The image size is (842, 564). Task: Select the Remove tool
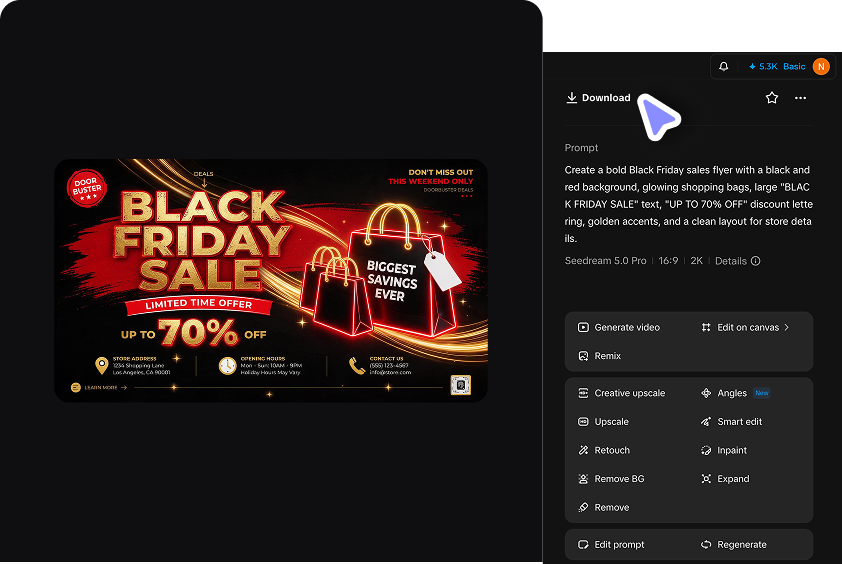pyautogui.click(x=604, y=507)
